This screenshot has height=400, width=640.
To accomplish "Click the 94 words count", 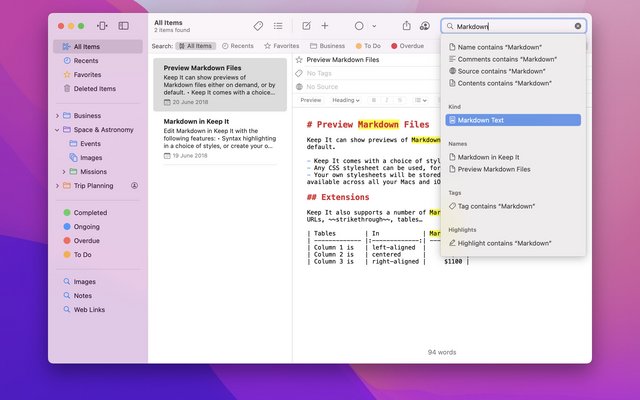I will click(442, 352).
